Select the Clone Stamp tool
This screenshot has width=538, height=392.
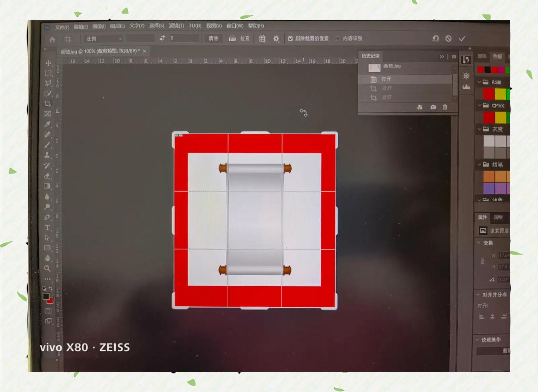click(47, 155)
